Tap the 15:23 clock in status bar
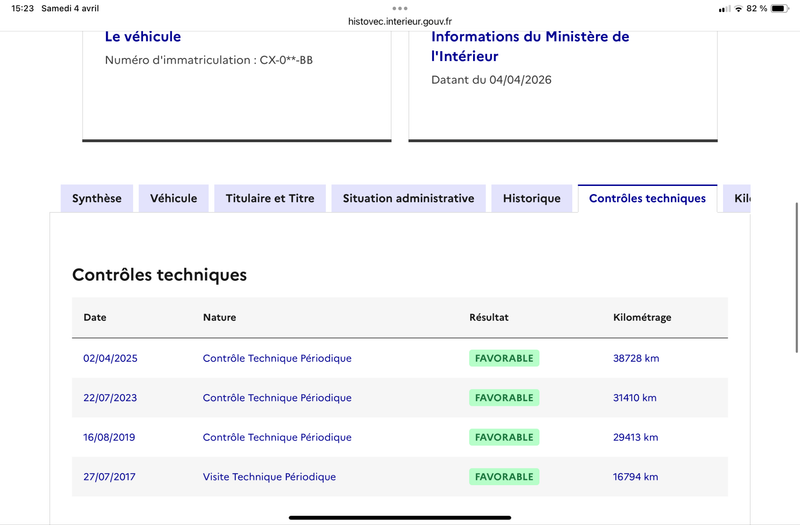Viewport: 800px width, 525px height. [x=22, y=9]
